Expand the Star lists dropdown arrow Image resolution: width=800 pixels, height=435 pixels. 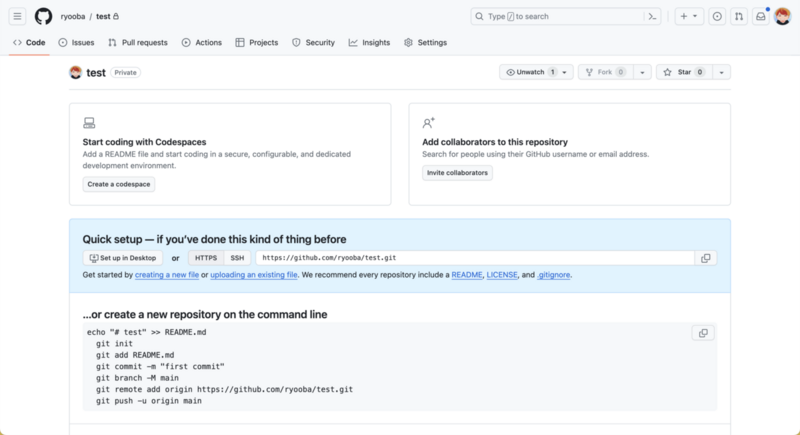pos(721,72)
